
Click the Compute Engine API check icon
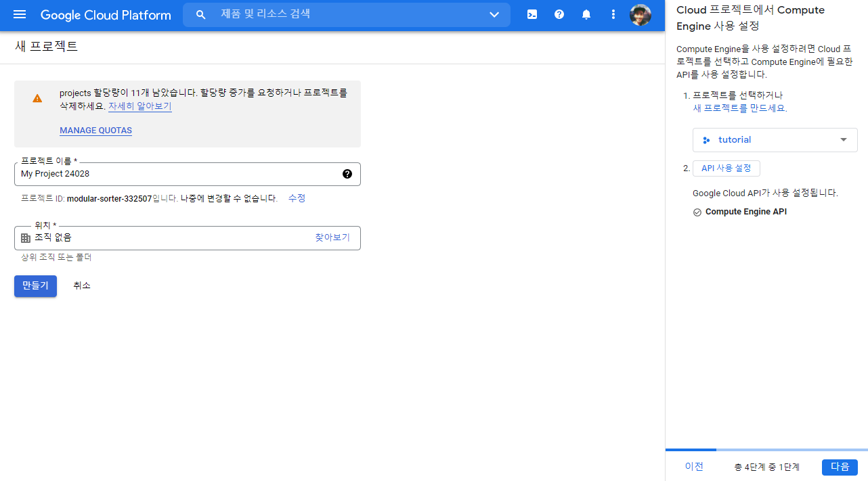697,212
